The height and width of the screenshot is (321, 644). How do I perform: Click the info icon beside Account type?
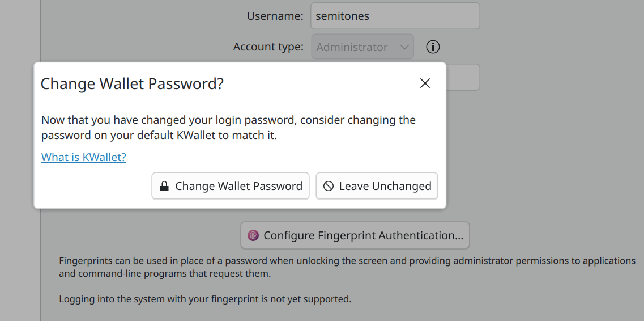click(x=433, y=47)
